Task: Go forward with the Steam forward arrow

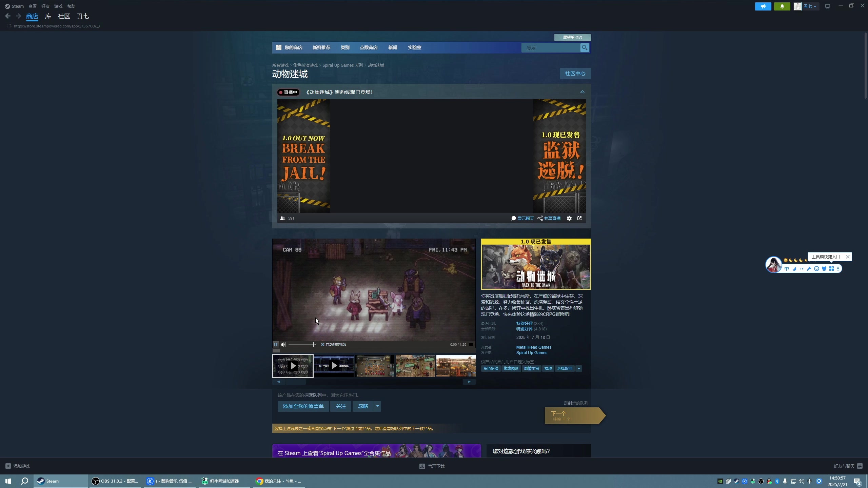Action: (x=19, y=16)
